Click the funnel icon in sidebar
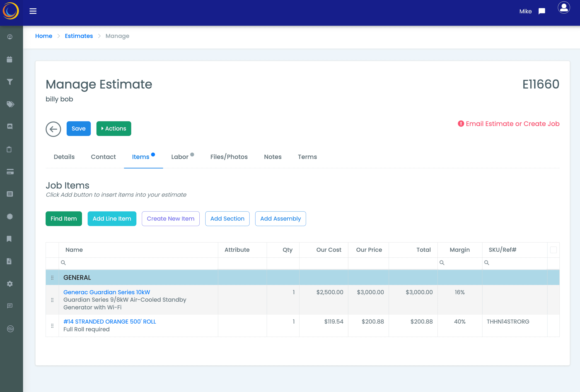Image resolution: width=580 pixels, height=392 pixels. [x=10, y=82]
